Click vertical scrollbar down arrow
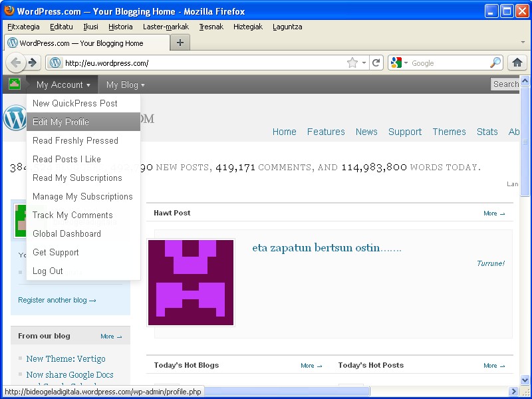The height and width of the screenshot is (399, 532). [x=525, y=380]
